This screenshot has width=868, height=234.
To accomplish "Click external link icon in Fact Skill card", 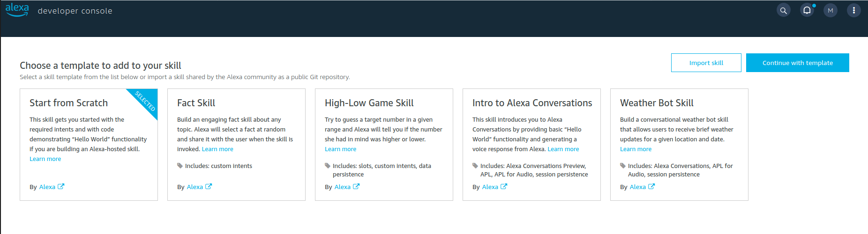I will click(209, 186).
